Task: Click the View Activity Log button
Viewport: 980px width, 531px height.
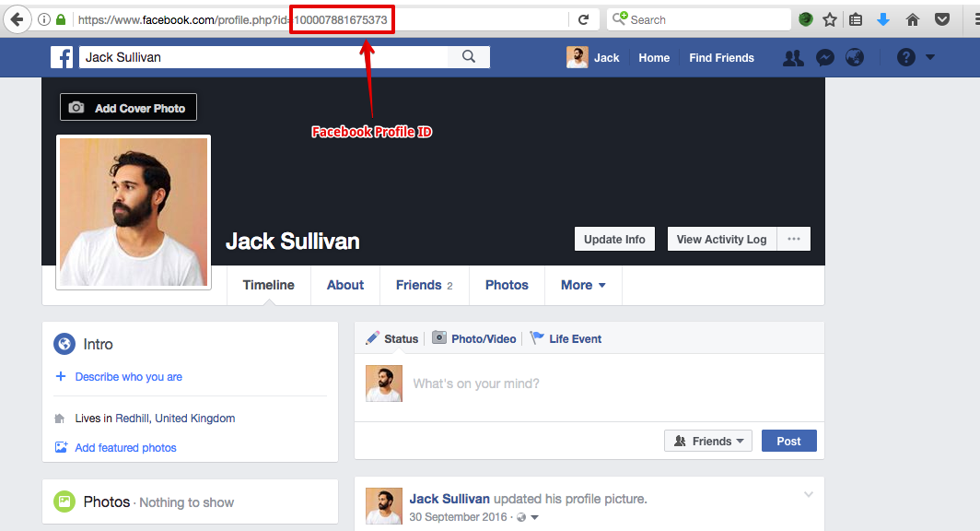Action: click(x=722, y=239)
